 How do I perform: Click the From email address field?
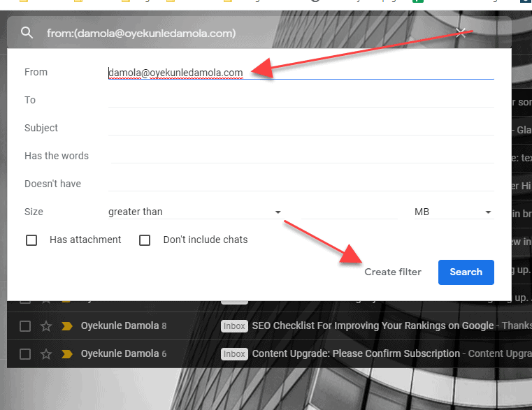(x=301, y=73)
